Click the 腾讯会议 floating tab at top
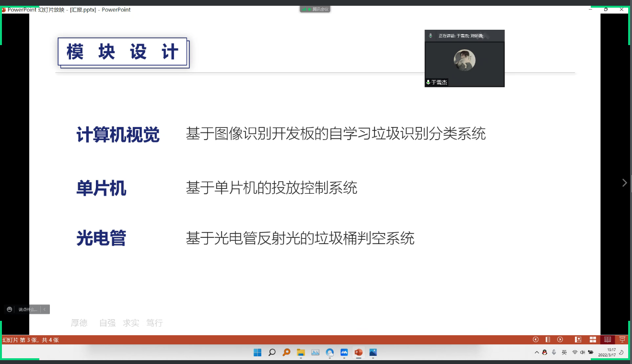Image resolution: width=632 pixels, height=364 pixels. (315, 9)
